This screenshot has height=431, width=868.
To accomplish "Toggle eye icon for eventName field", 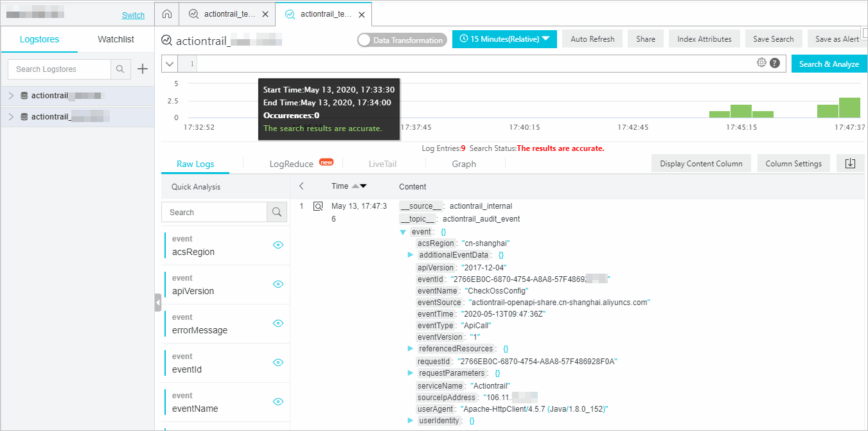I will (278, 401).
